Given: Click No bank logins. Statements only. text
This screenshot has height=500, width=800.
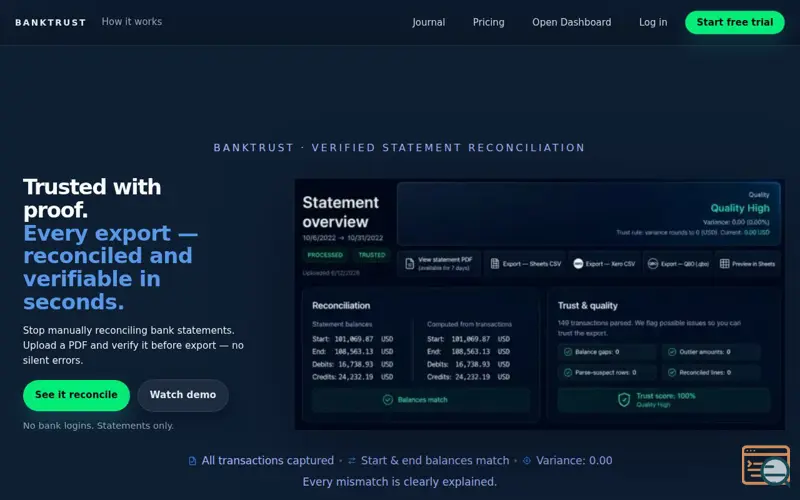Looking at the screenshot, I should click(x=98, y=426).
